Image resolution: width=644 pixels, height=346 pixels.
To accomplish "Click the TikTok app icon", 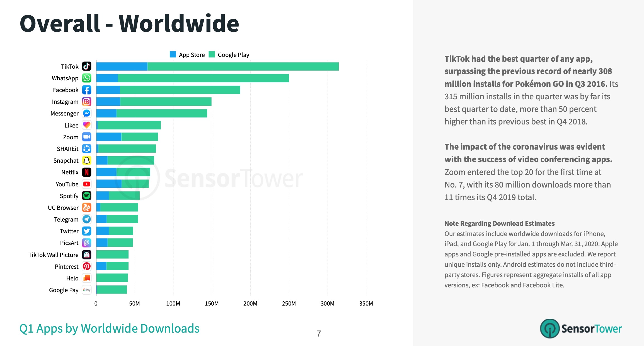I will pyautogui.click(x=87, y=66).
